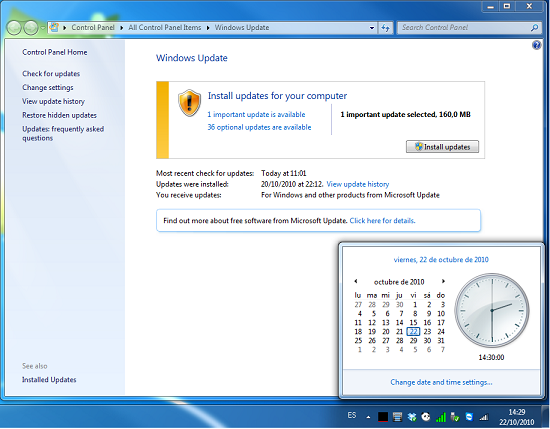
Task: Select day 31 in the calendar
Action: pyautogui.click(x=441, y=341)
